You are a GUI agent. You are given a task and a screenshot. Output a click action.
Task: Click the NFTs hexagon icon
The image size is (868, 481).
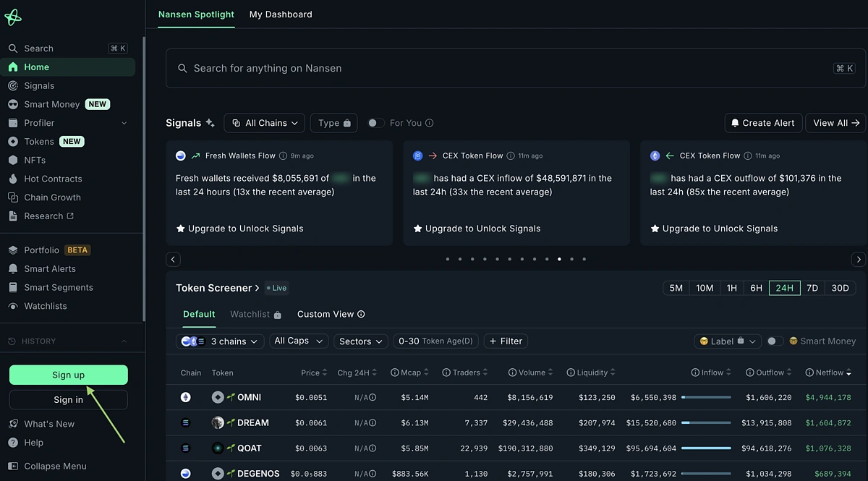(13, 160)
